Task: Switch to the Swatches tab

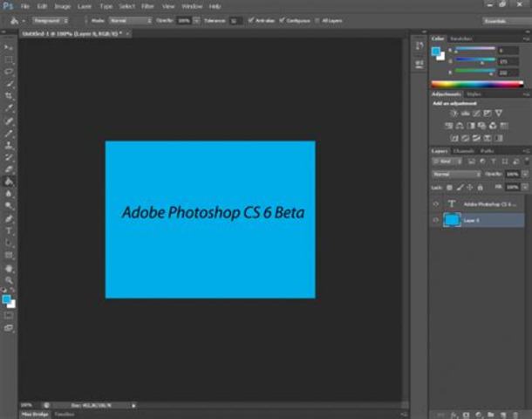Action: pyautogui.click(x=461, y=38)
